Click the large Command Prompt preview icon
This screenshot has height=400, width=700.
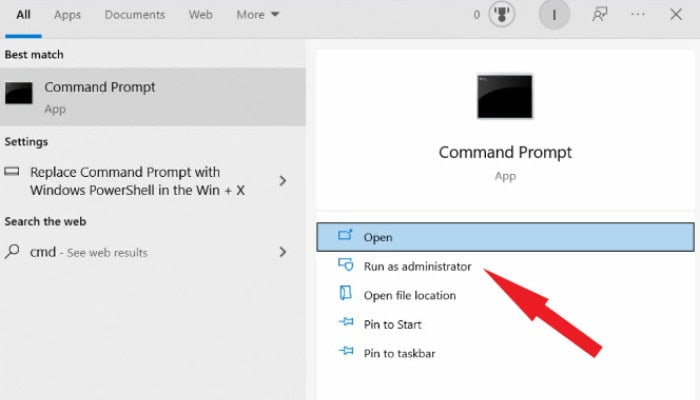click(x=504, y=98)
